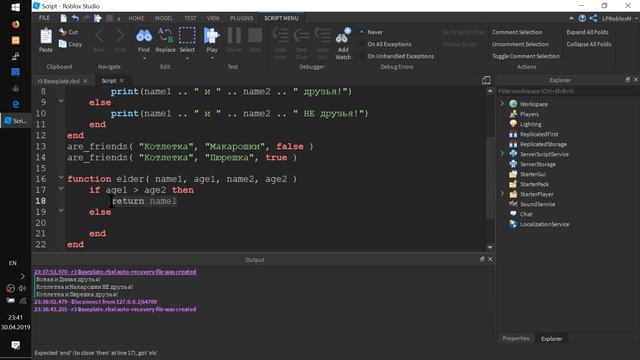This screenshot has width=640, height=360.
Task: Click the Paste icon in Clipboard
Action: (x=46, y=36)
